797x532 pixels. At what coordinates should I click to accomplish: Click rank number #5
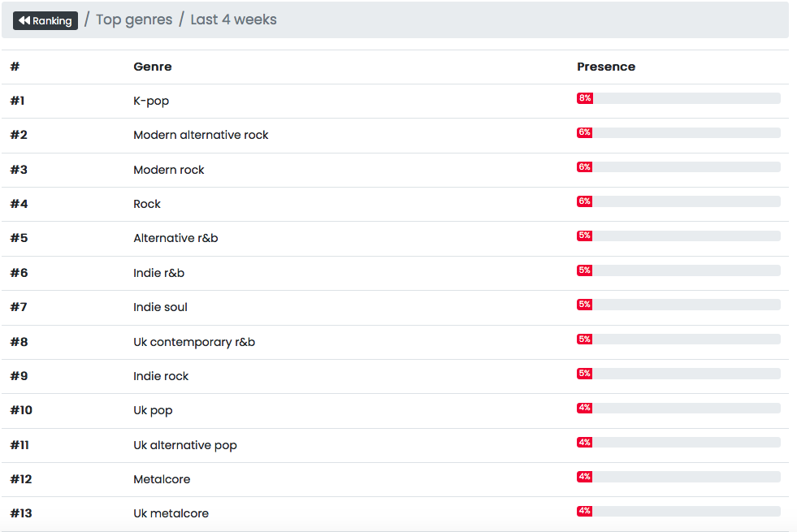(x=19, y=238)
